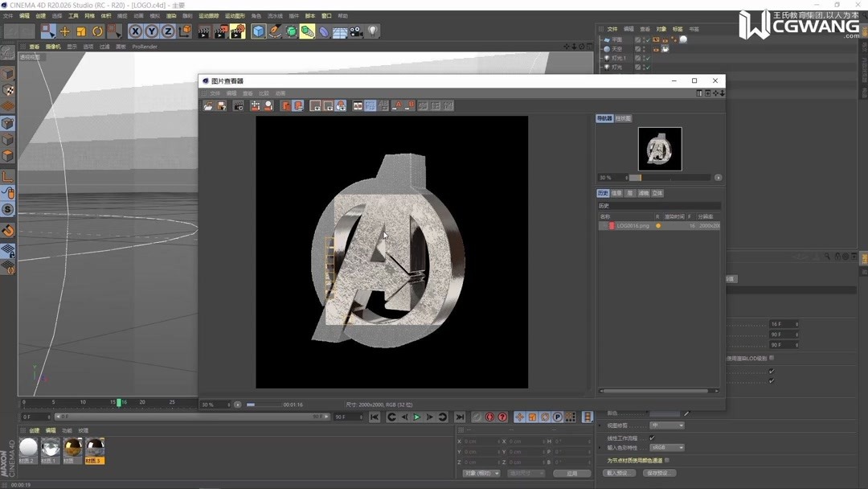The width and height of the screenshot is (868, 489).
Task: Select the LOG0016.png entry in History
Action: click(x=635, y=225)
